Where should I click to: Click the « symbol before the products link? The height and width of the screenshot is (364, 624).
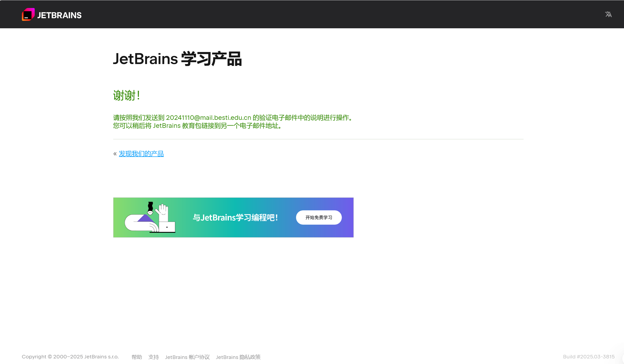(x=115, y=154)
